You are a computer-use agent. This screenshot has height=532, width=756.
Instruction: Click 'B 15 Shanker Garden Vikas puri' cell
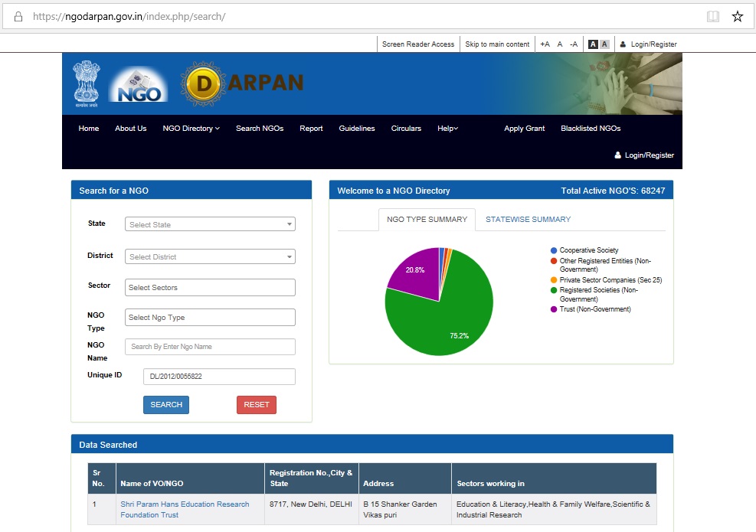405,509
